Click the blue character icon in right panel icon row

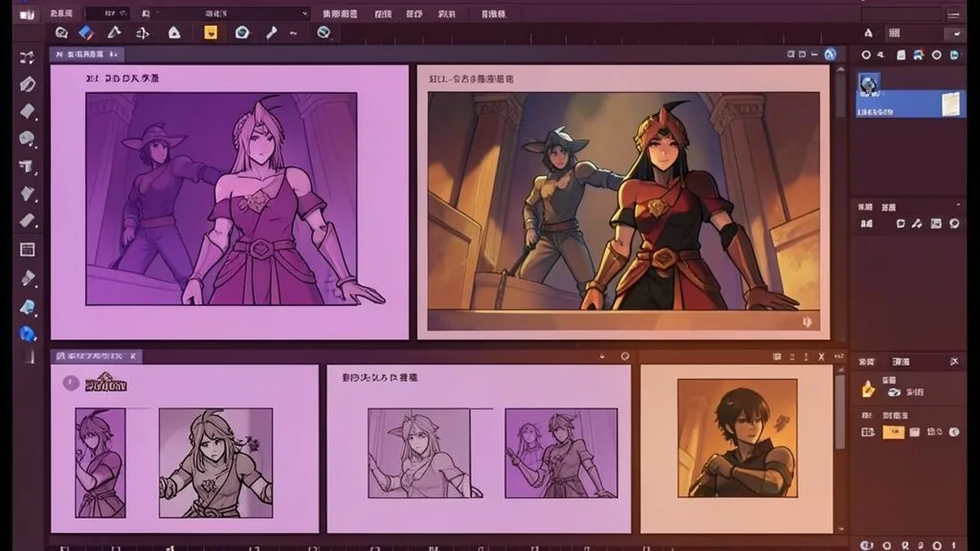click(x=919, y=55)
